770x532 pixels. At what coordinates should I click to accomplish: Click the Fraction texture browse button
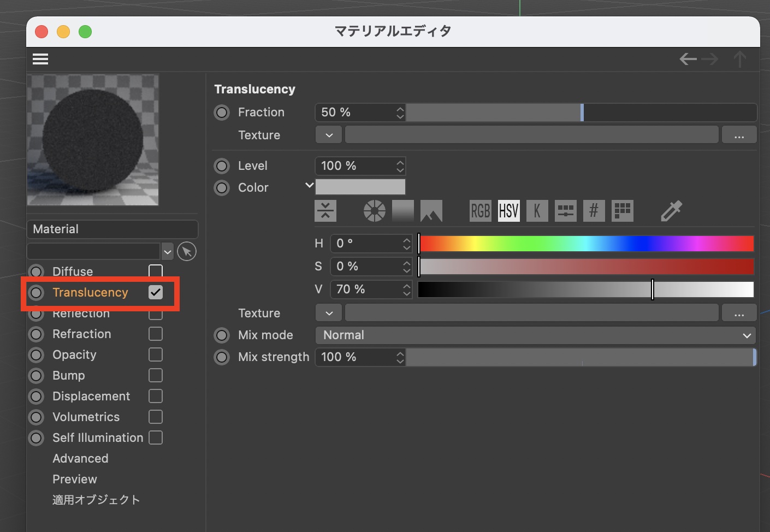pyautogui.click(x=739, y=135)
